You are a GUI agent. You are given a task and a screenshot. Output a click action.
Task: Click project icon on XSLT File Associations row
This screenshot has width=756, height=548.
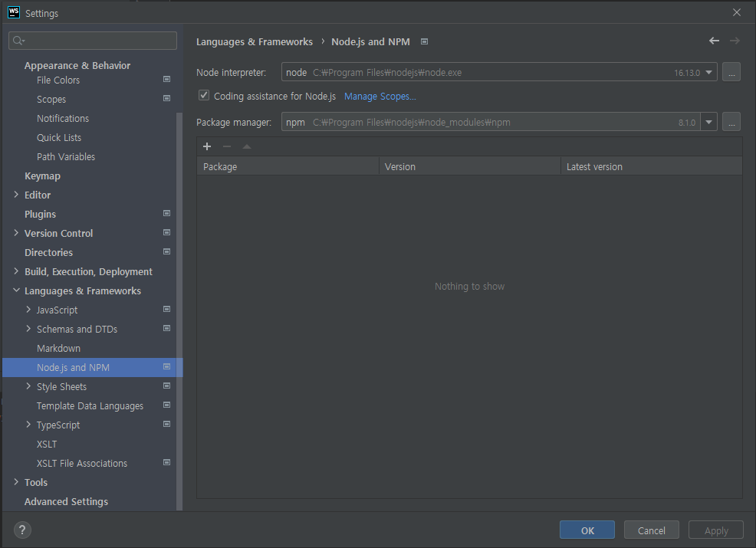(167, 462)
